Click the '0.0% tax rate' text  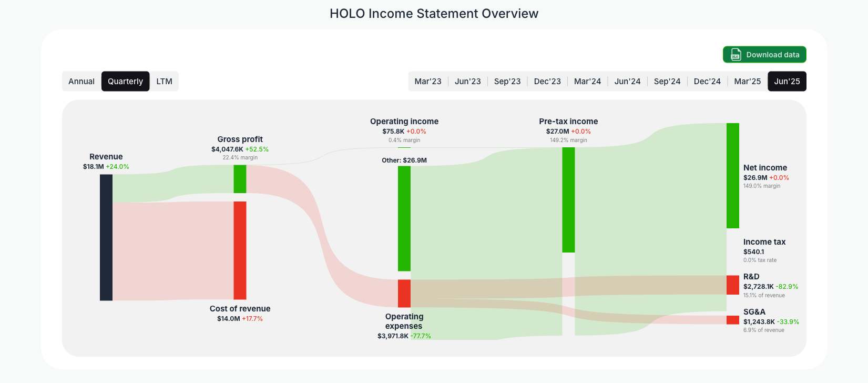[x=760, y=260]
